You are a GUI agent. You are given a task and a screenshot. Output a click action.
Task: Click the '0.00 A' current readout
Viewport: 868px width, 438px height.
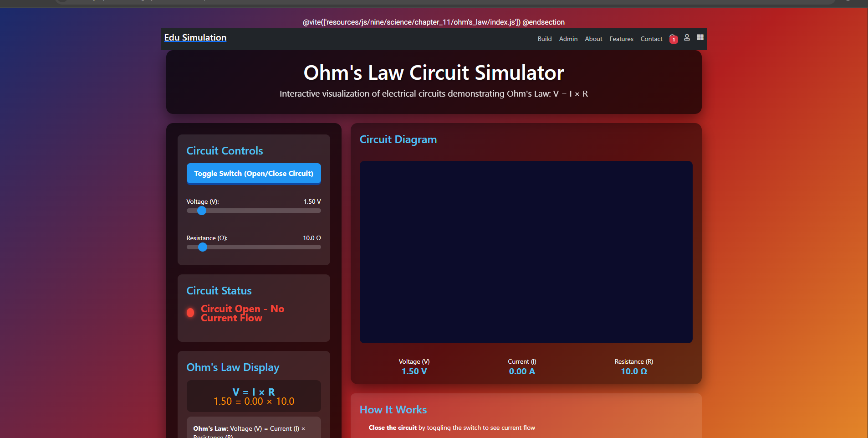522,371
